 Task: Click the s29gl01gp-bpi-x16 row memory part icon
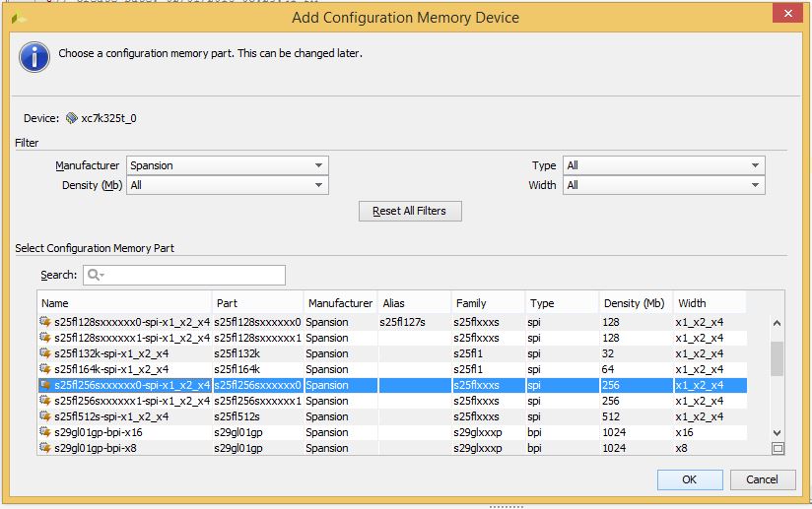click(x=45, y=432)
